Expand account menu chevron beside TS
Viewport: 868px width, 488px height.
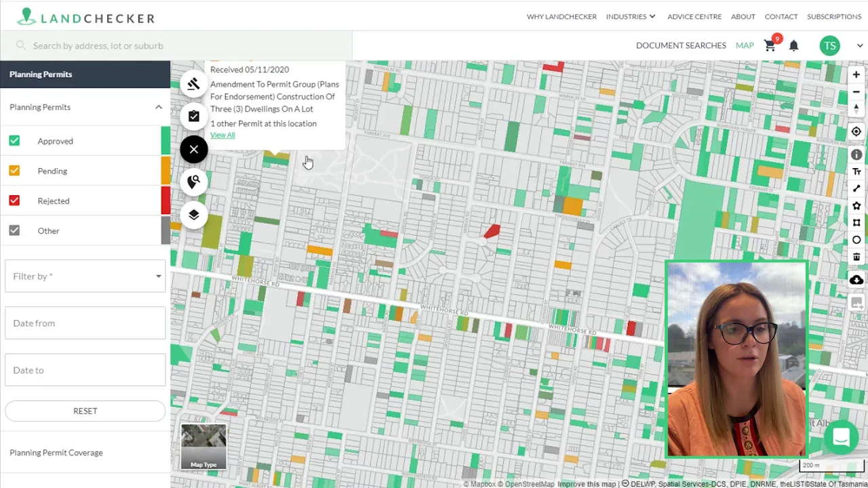pyautogui.click(x=860, y=45)
